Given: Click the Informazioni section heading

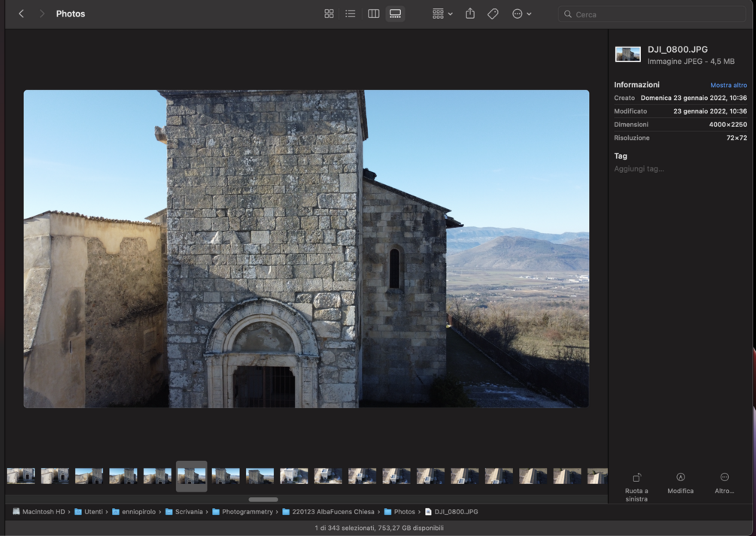Looking at the screenshot, I should point(636,85).
